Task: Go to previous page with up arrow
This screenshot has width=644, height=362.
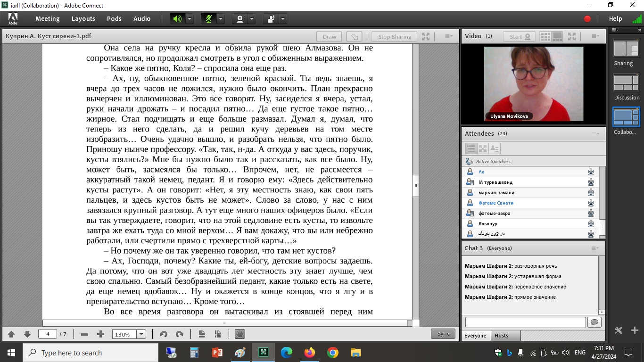Action: point(11,334)
